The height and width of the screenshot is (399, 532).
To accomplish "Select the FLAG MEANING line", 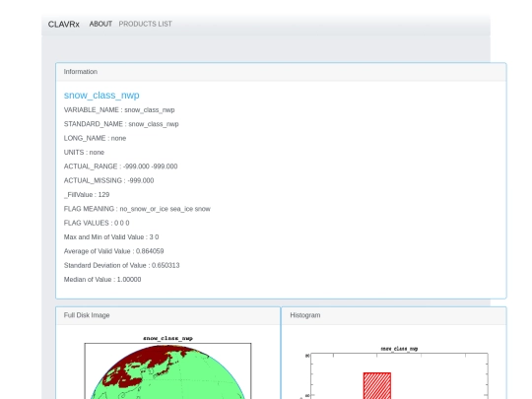I will point(137,209).
